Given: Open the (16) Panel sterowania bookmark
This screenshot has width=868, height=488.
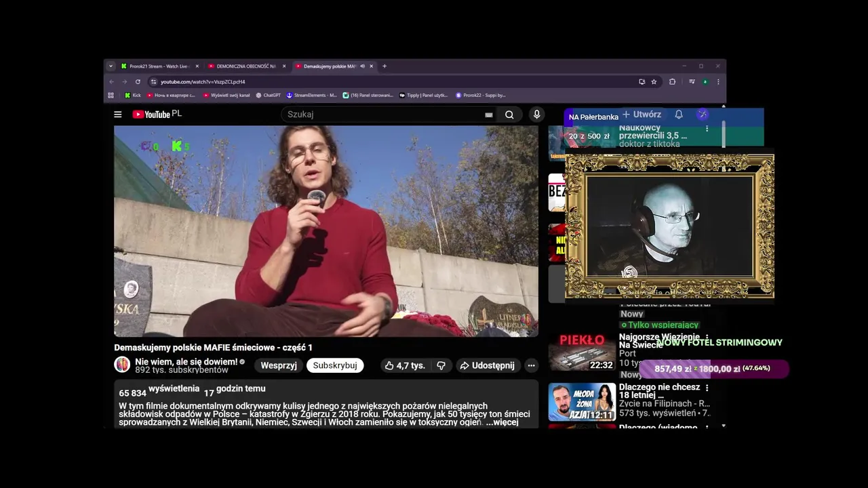Looking at the screenshot, I should tap(368, 96).
